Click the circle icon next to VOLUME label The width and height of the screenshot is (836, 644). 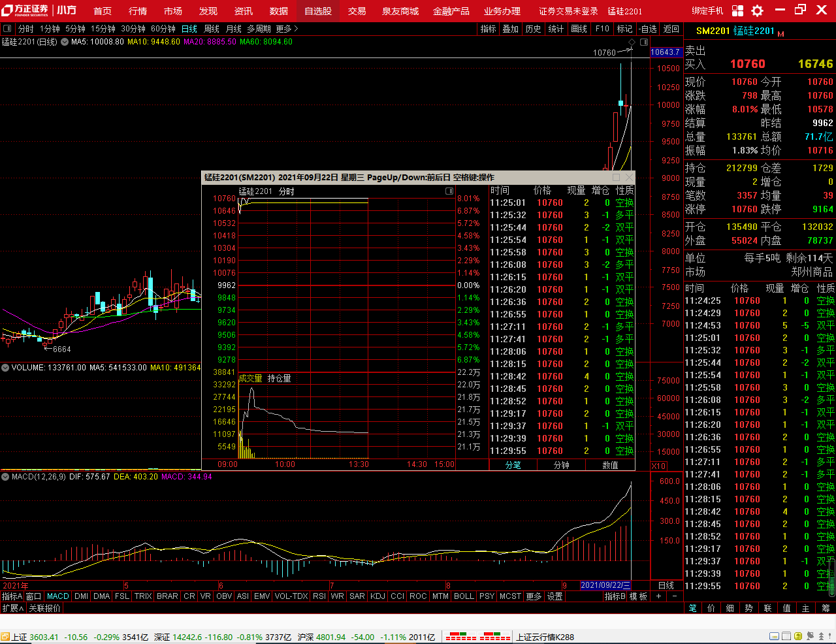(x=5, y=368)
